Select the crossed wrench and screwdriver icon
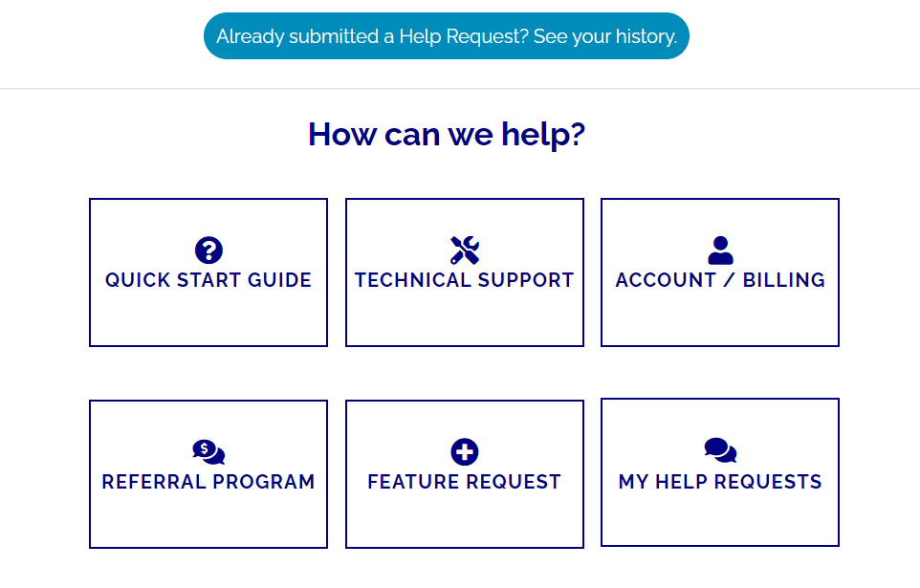920x588 pixels. pos(465,250)
